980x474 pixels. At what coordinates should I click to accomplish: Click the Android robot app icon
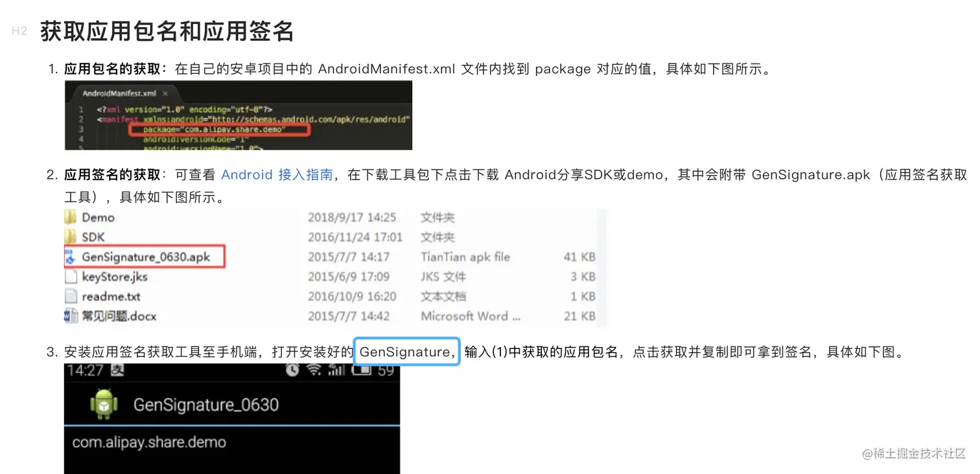coord(104,404)
